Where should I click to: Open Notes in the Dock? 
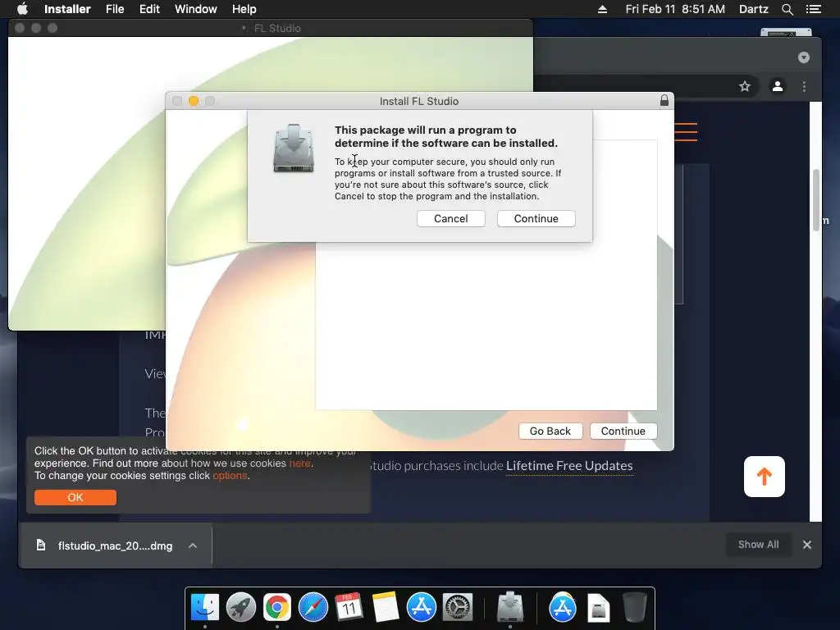pos(386,608)
